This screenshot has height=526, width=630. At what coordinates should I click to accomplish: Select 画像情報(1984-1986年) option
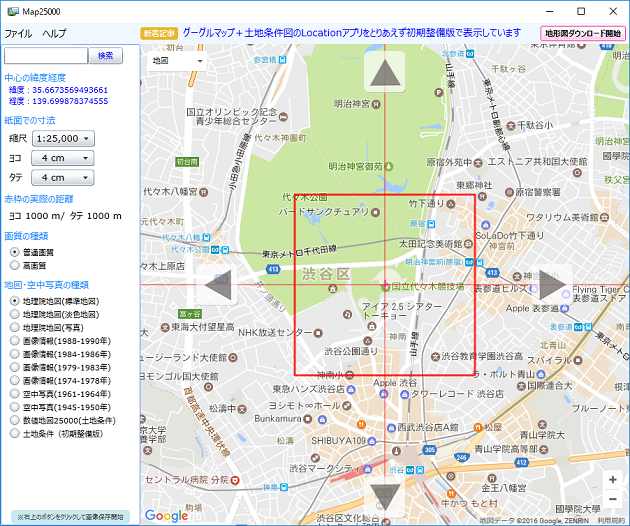pos(15,354)
